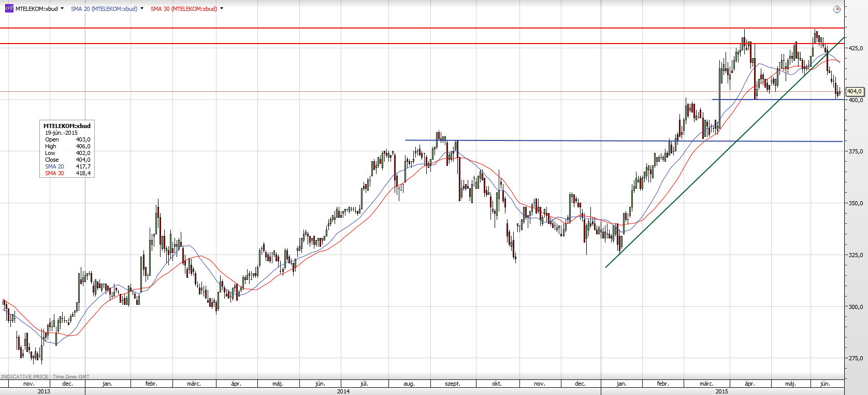Image resolution: width=868 pixels, height=395 pixels.
Task: Click the SMA 20 417,7 row in info box
Action: point(67,166)
